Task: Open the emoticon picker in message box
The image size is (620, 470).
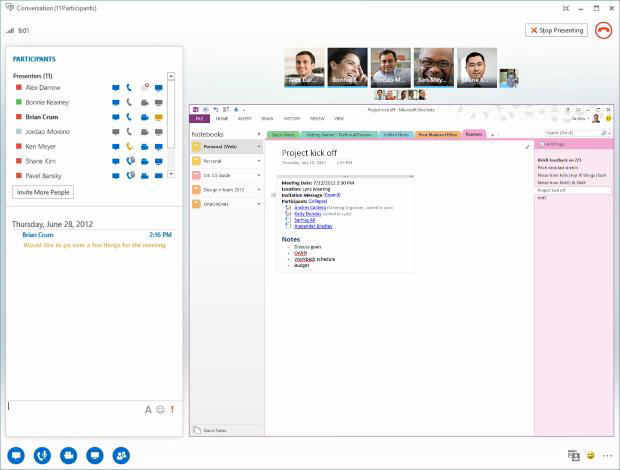Action: click(160, 410)
